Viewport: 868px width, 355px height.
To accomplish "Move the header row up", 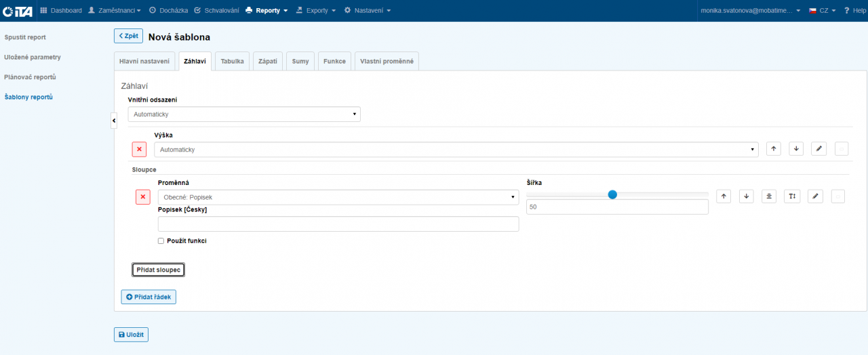I will coord(773,149).
